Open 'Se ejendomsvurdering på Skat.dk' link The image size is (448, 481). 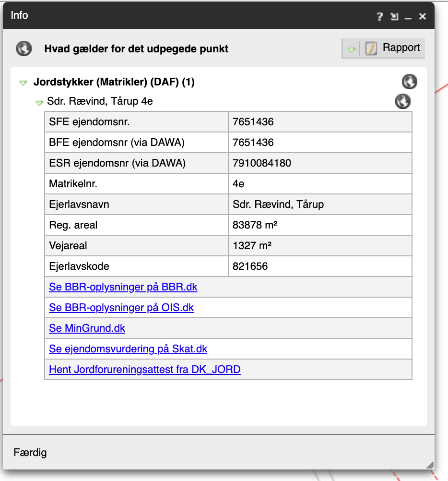point(128,349)
